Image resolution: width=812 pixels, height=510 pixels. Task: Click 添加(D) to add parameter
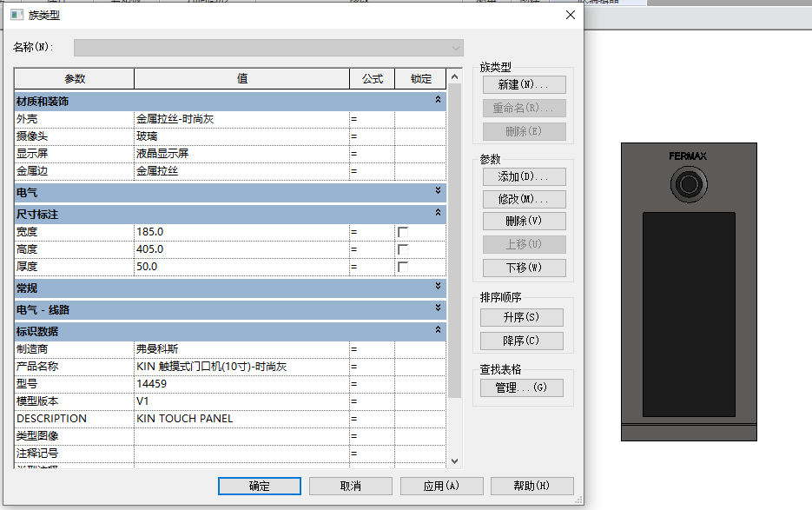coord(524,176)
